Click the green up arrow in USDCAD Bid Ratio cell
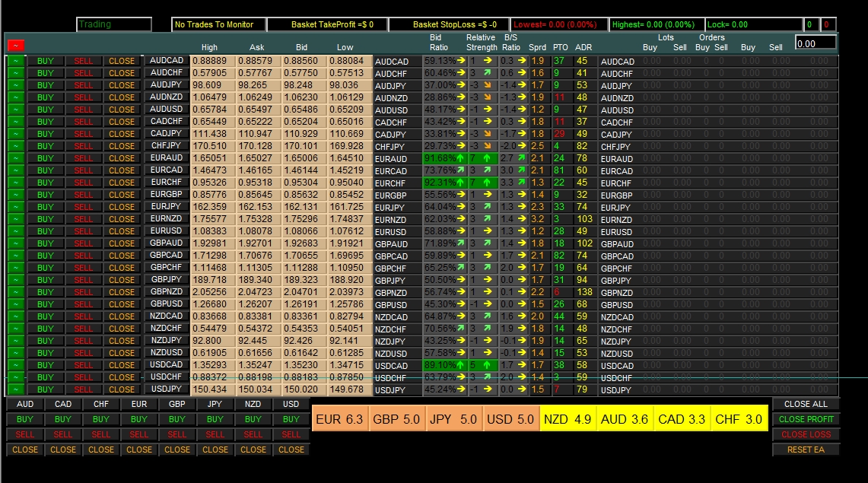Screen dimensions: 868x483 click(x=460, y=365)
